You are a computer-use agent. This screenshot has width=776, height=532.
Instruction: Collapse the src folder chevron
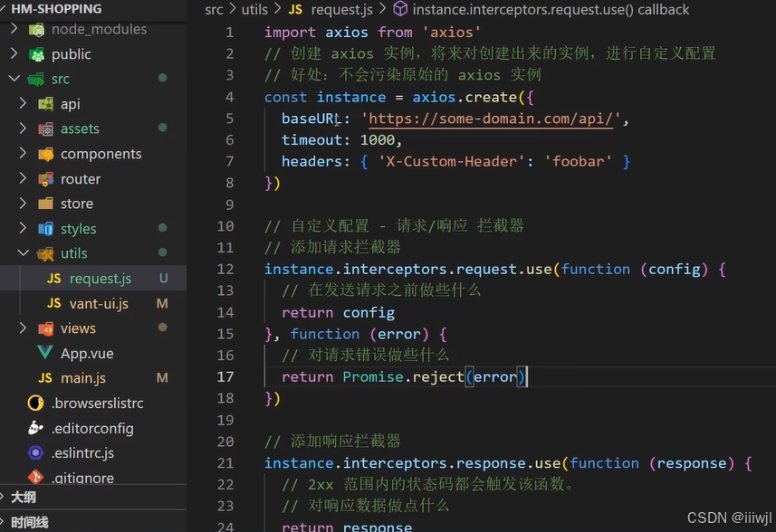click(x=14, y=78)
